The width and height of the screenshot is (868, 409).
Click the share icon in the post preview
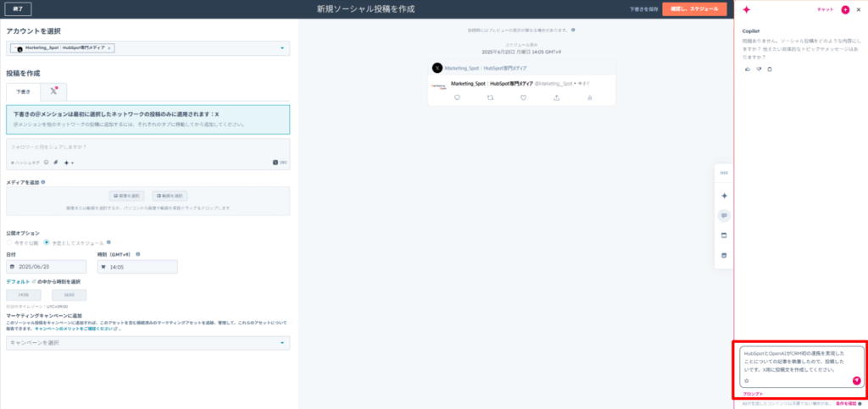(556, 97)
